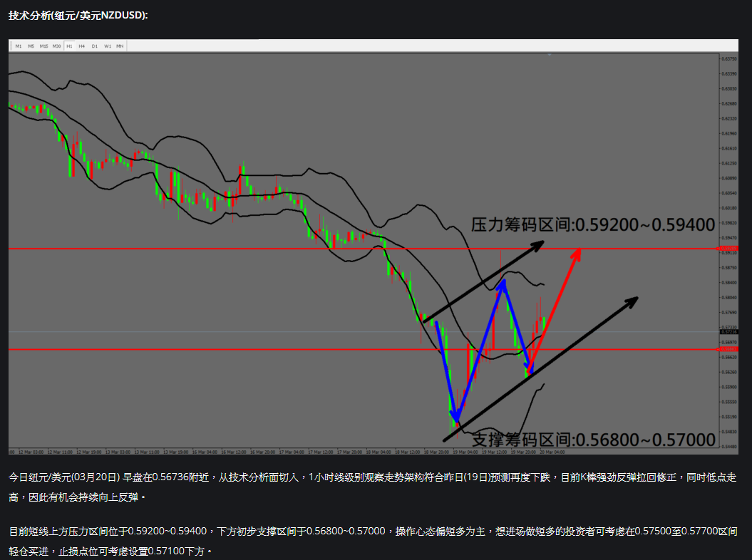Open the MN monthly timeframe tab

click(x=120, y=46)
